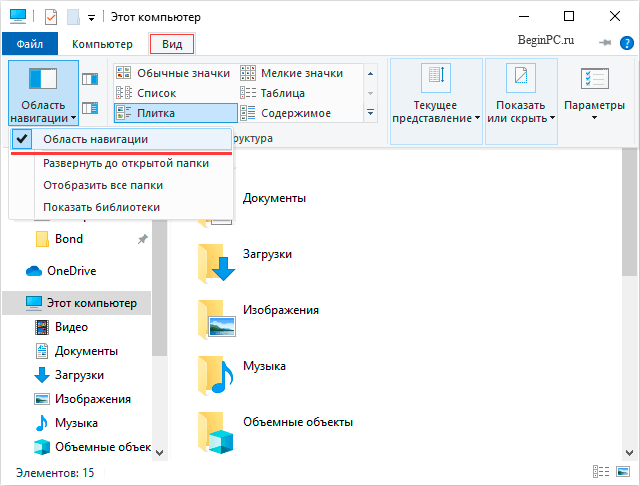The width and height of the screenshot is (640, 486).
Task: Select the Музыка folder tile
Action: tap(242, 375)
